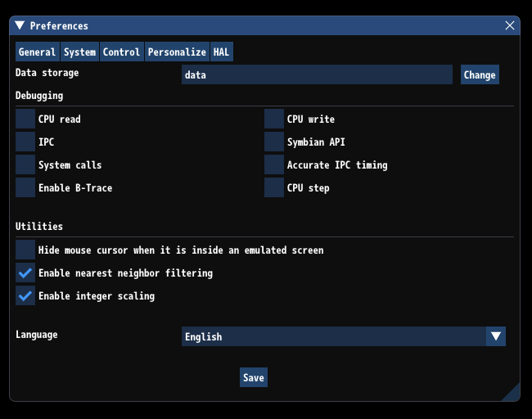Click the Debugging section heading
This screenshot has width=532, height=419.
(39, 96)
